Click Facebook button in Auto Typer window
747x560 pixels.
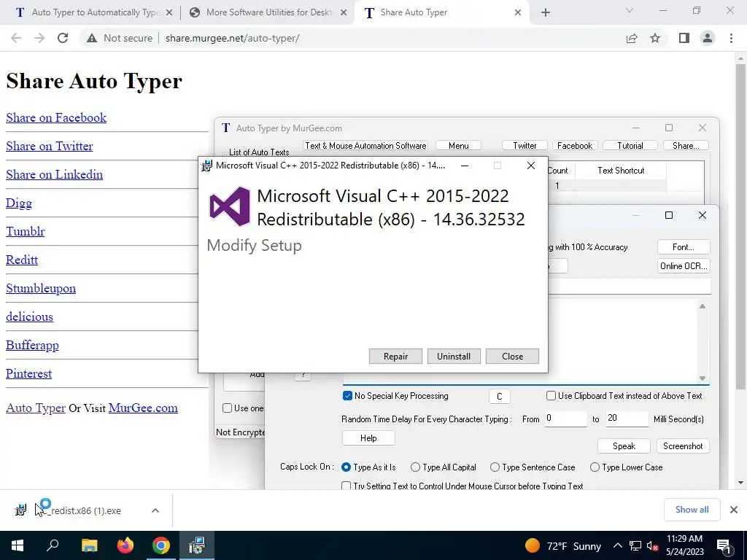575,146
